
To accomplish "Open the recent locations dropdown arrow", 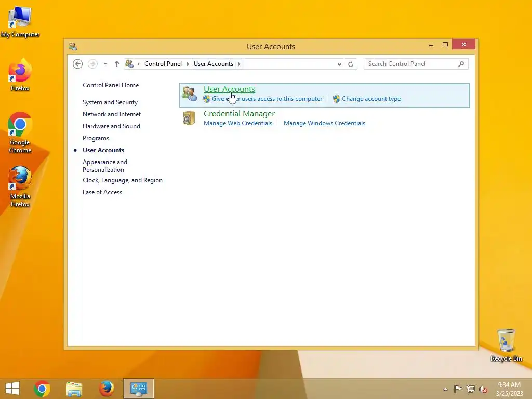I will click(105, 64).
